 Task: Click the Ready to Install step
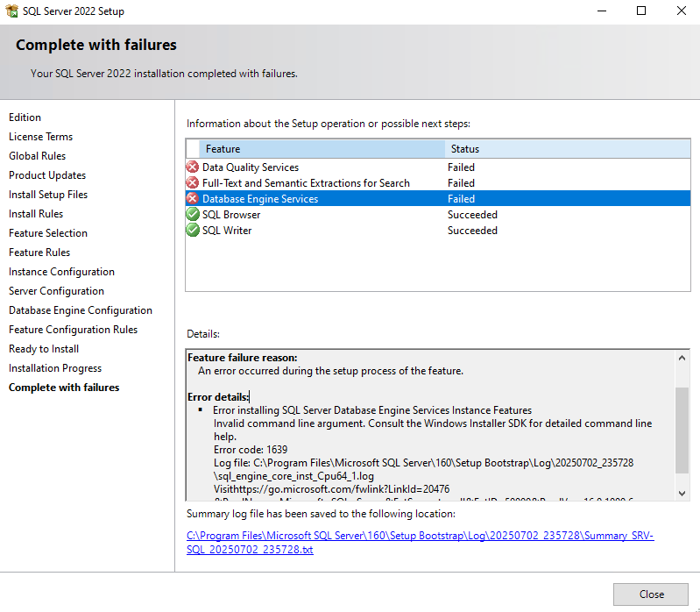(x=44, y=348)
